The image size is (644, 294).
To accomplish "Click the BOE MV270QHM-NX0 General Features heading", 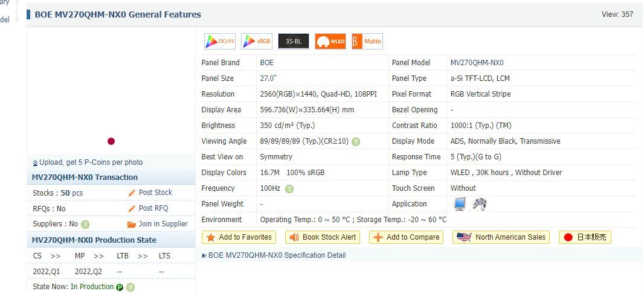I will pyautogui.click(x=118, y=14).
